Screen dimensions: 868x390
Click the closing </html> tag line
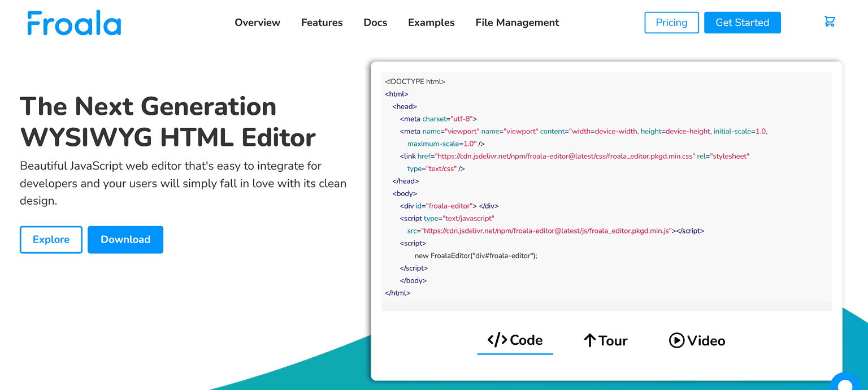point(397,293)
